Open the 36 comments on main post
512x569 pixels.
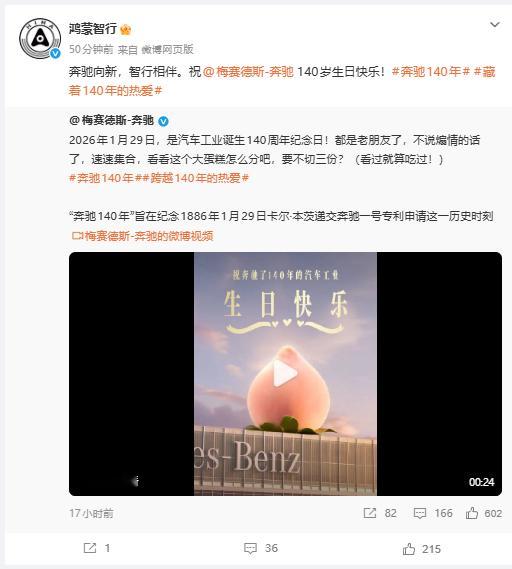pyautogui.click(x=261, y=548)
